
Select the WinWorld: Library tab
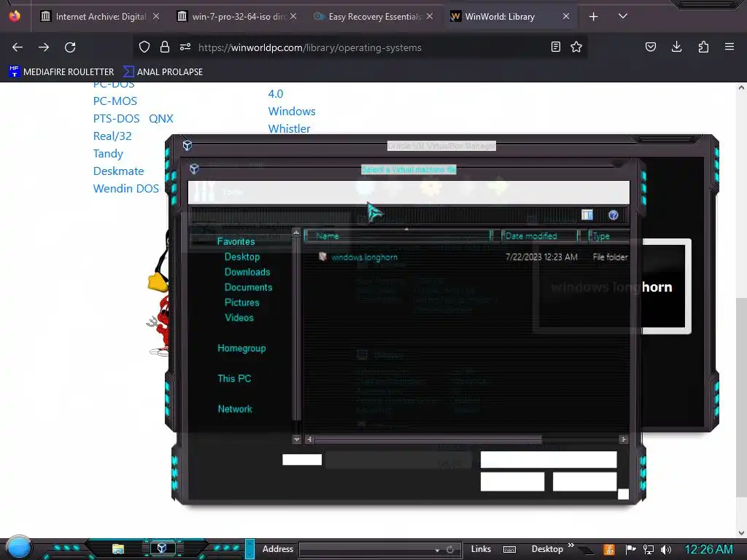(510, 17)
